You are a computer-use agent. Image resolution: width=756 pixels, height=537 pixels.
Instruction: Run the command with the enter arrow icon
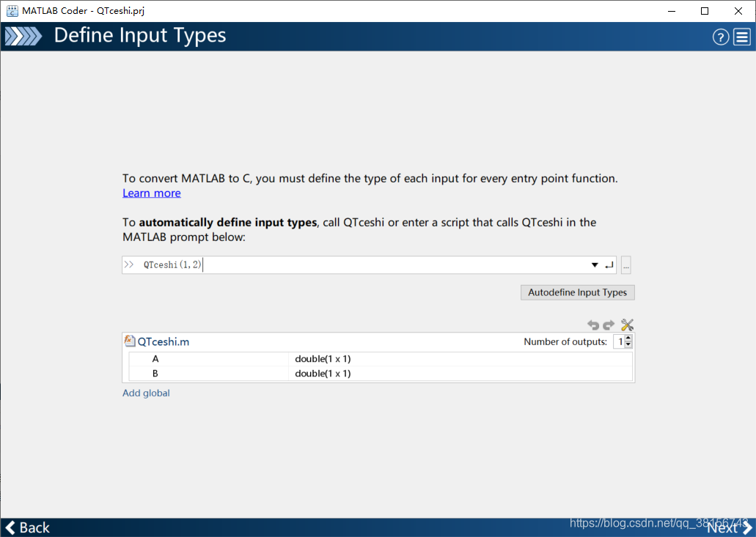coord(609,265)
